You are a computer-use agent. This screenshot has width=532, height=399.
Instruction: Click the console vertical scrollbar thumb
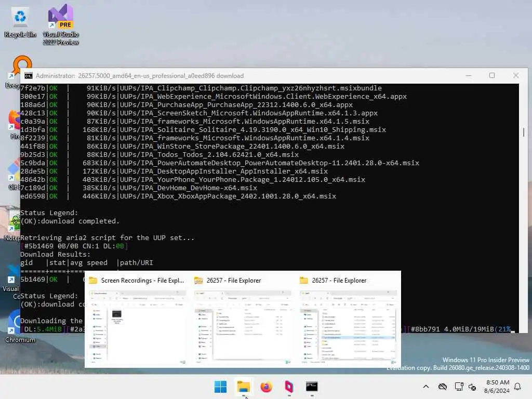click(x=524, y=132)
